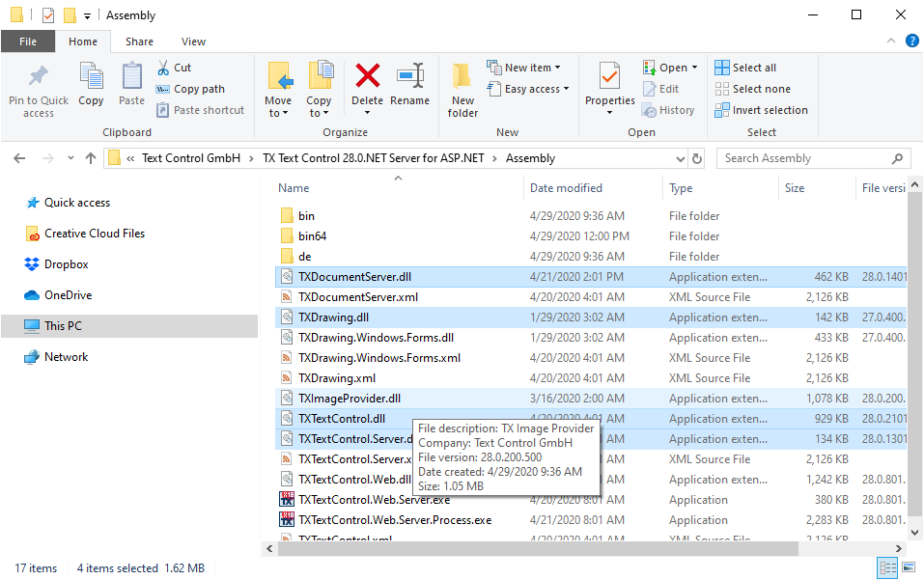This screenshot has height=580, width=924.
Task: Expand address bar history dropdown
Action: 680,158
